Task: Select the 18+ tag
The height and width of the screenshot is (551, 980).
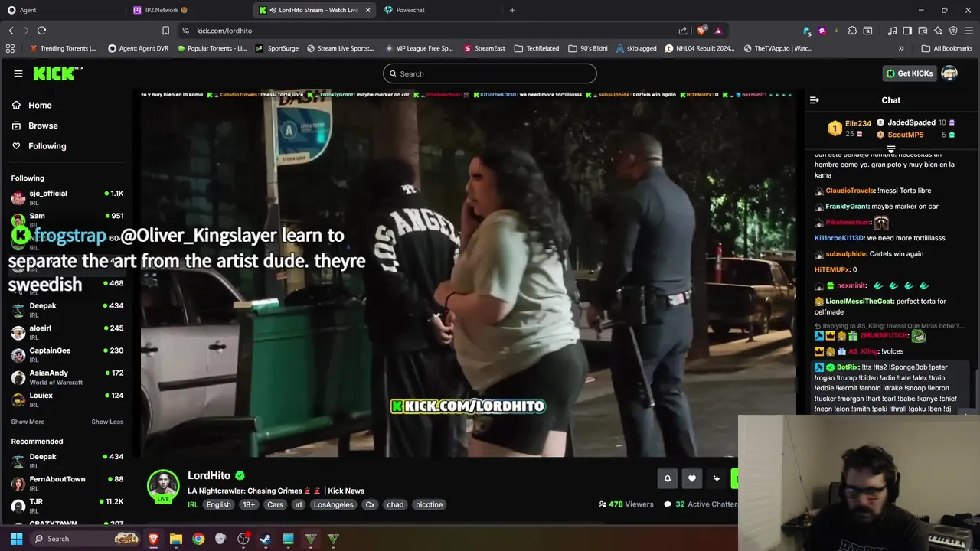Action: point(249,505)
